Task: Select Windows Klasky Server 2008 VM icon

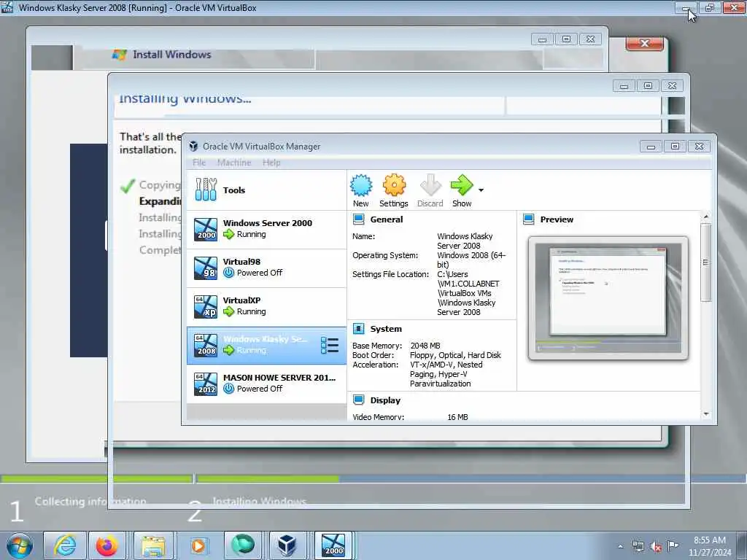Action: coord(206,345)
